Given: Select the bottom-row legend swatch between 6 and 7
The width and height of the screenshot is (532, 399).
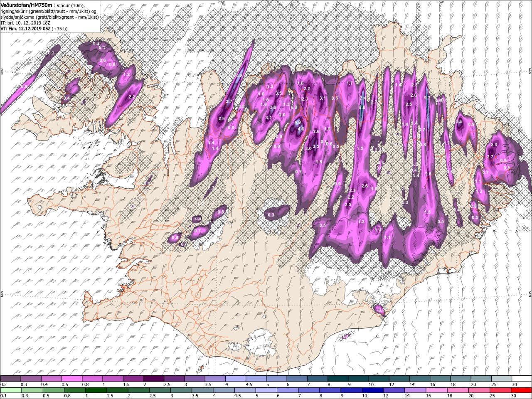Looking at the screenshot, I should (288, 390).
